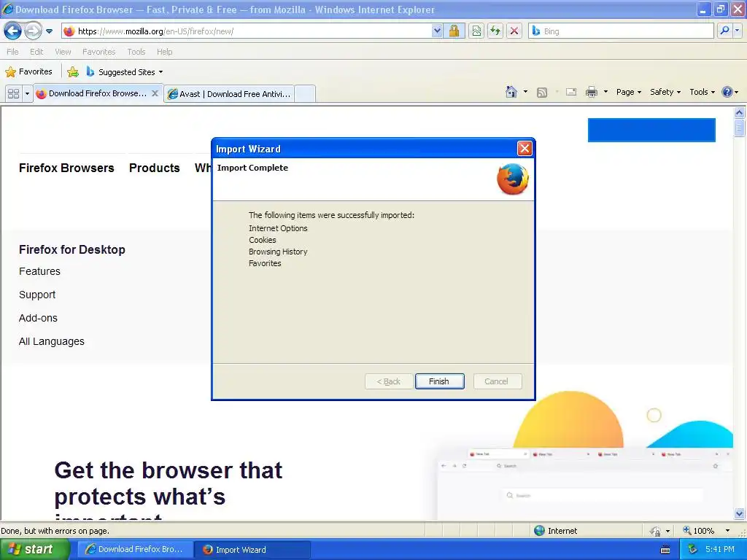Screen dimensions: 747x560
Task: Click the Quick Tabs grid icon
Action: tap(13, 93)
